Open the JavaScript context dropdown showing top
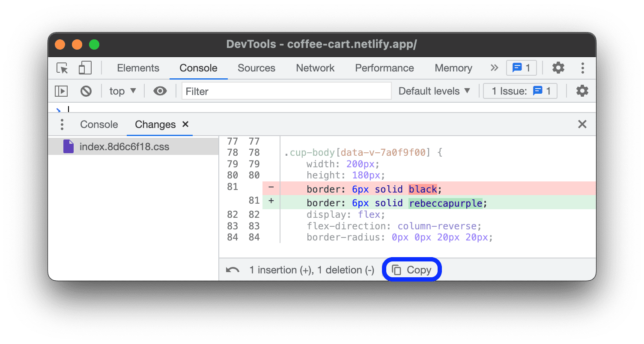Viewport: 644px width, 344px height. click(x=122, y=91)
